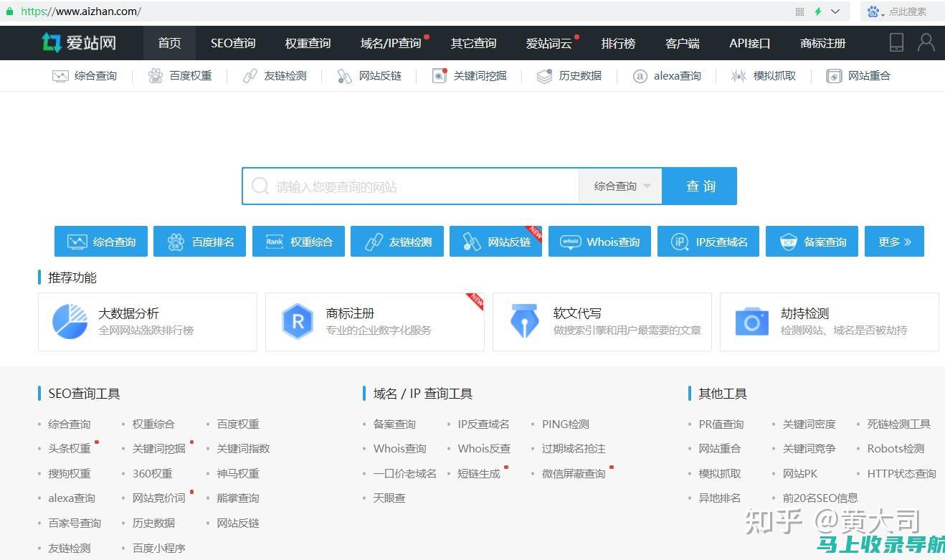Click the 商标注册 hexagon R icon
This screenshot has width=945, height=560.
pyautogui.click(x=298, y=321)
